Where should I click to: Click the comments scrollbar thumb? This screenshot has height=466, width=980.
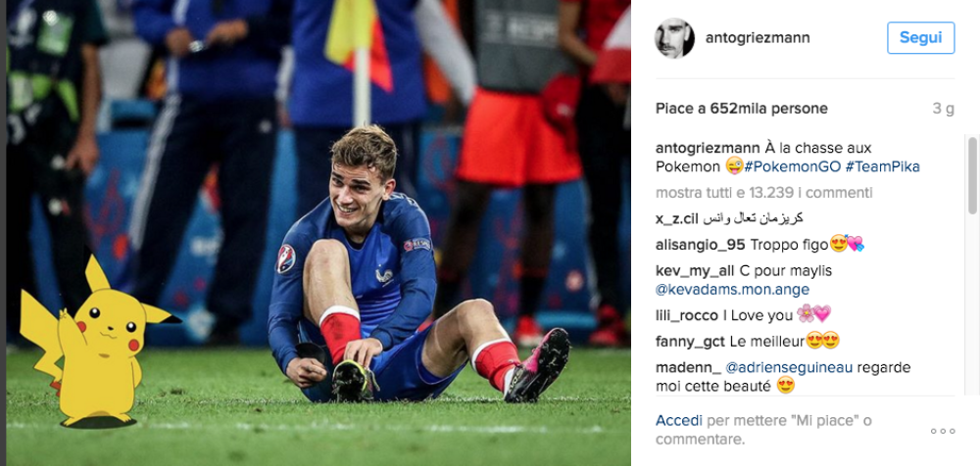pos(972,176)
